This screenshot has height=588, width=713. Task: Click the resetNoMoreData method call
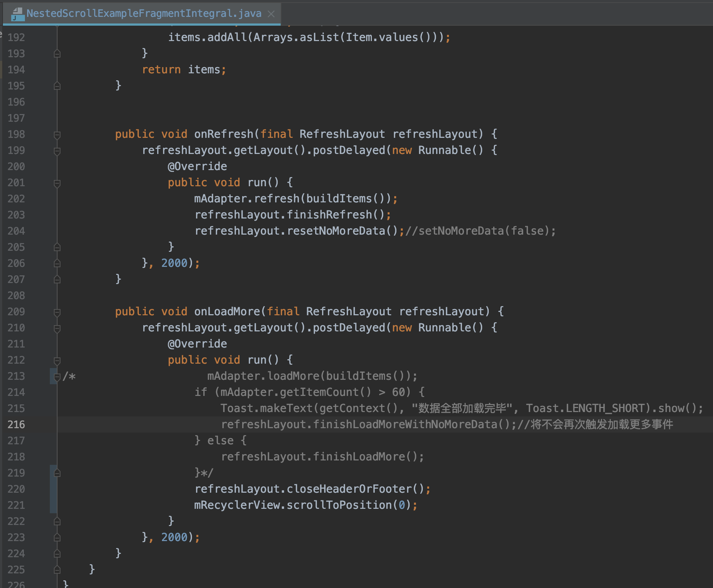coord(336,231)
